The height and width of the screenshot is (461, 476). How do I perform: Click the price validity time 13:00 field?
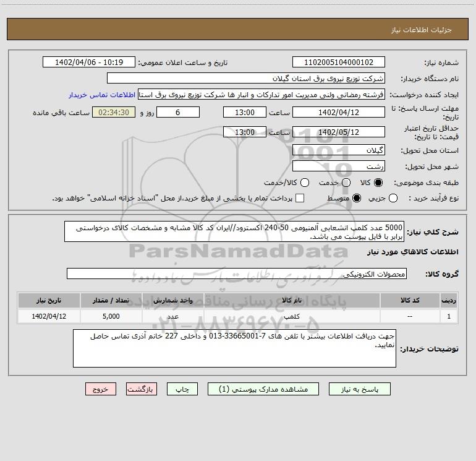(245, 132)
